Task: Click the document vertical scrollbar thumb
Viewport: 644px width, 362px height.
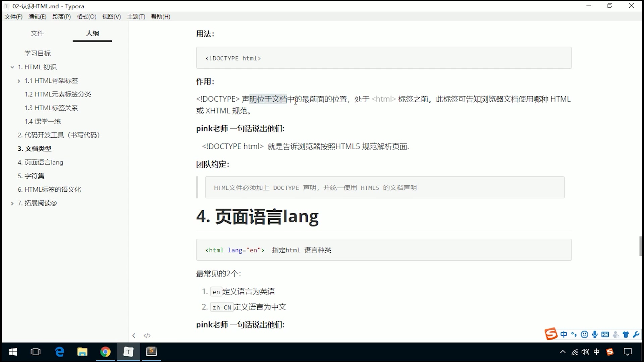Action: click(x=640, y=246)
